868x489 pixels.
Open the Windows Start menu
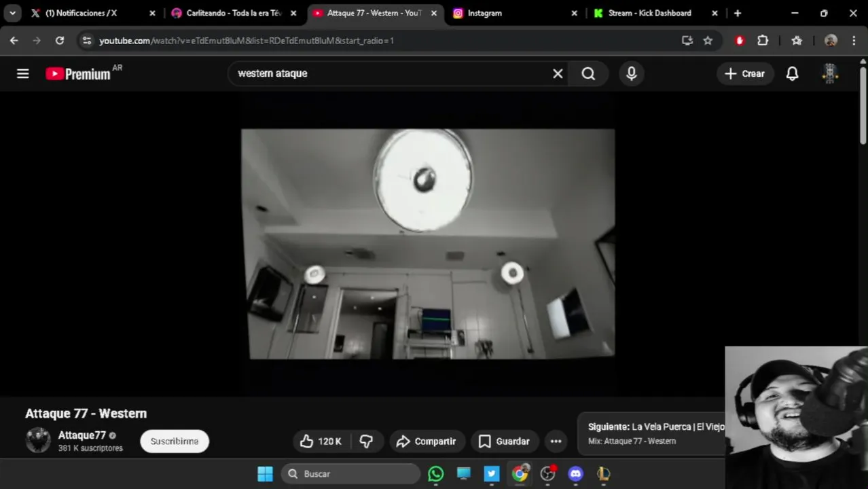point(265,474)
